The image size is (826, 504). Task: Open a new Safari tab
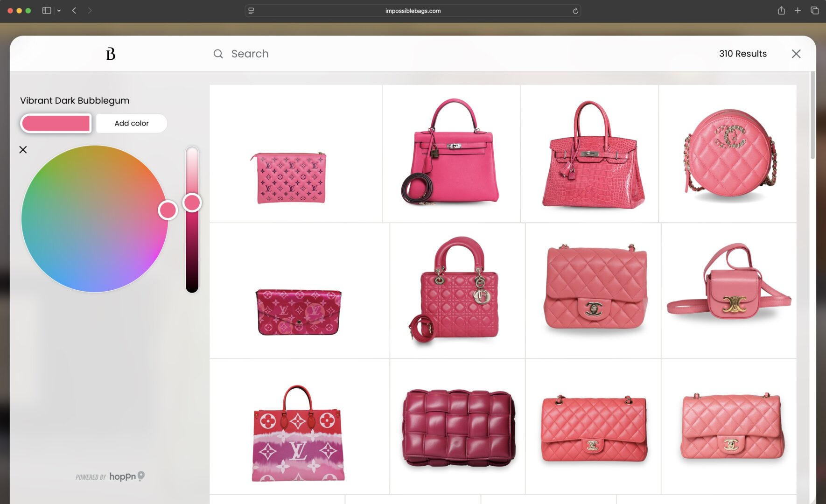(798, 10)
